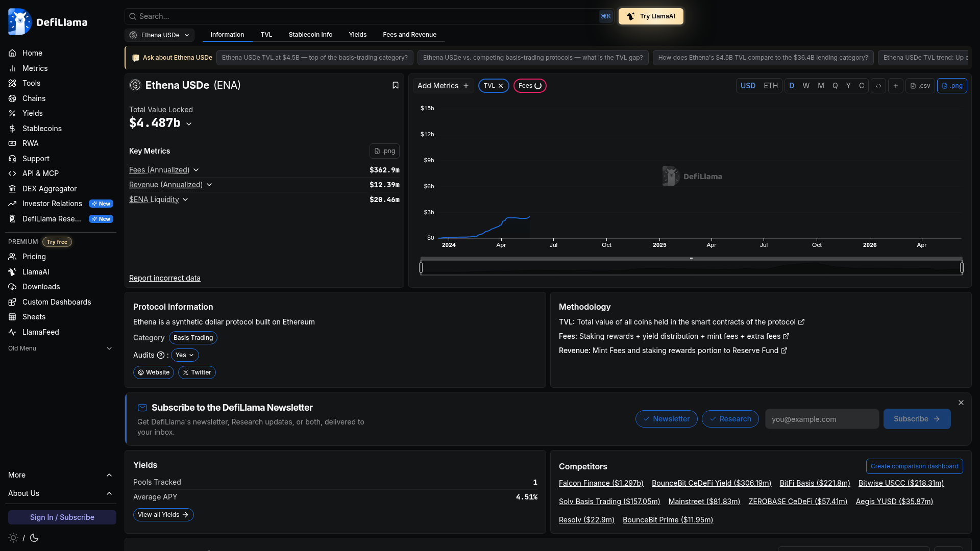Open DefiLlama Research sidebar icon
This screenshot has width=980, height=551.
(x=12, y=219)
